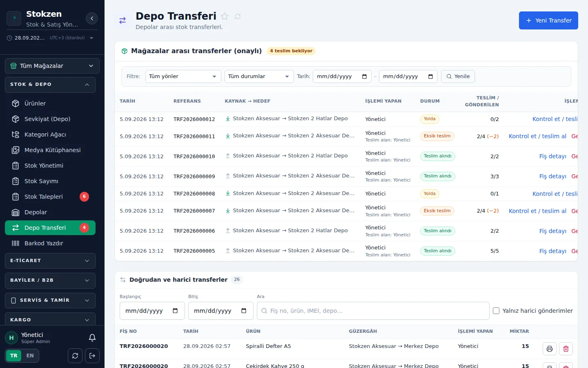
Task: Mark Depo Transferi as favorite with star
Action: [225, 16]
